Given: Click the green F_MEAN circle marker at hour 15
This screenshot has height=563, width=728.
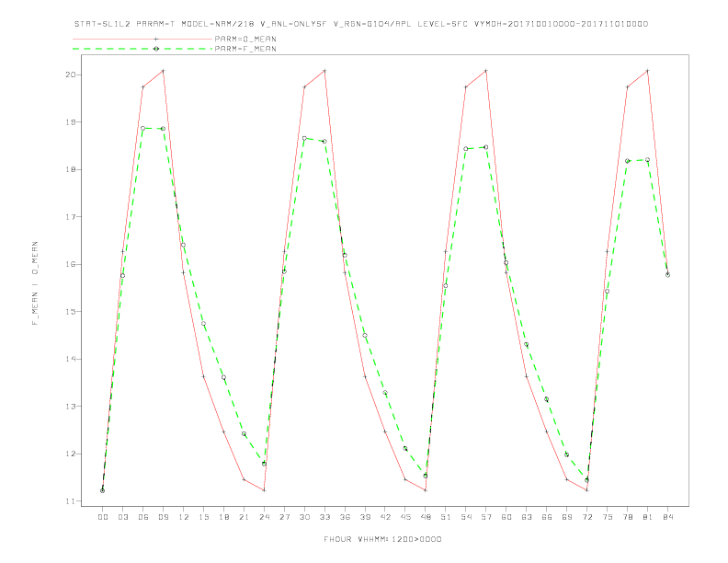Looking at the screenshot, I should [x=203, y=323].
